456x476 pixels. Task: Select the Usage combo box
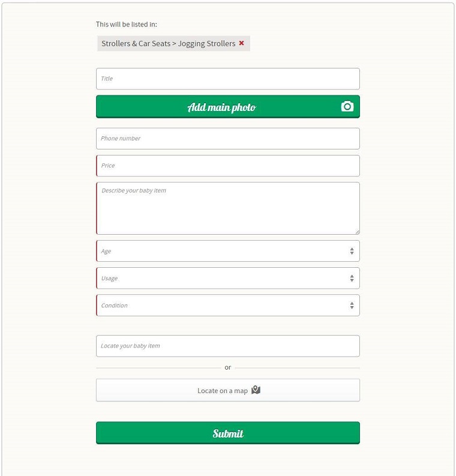pyautogui.click(x=228, y=278)
